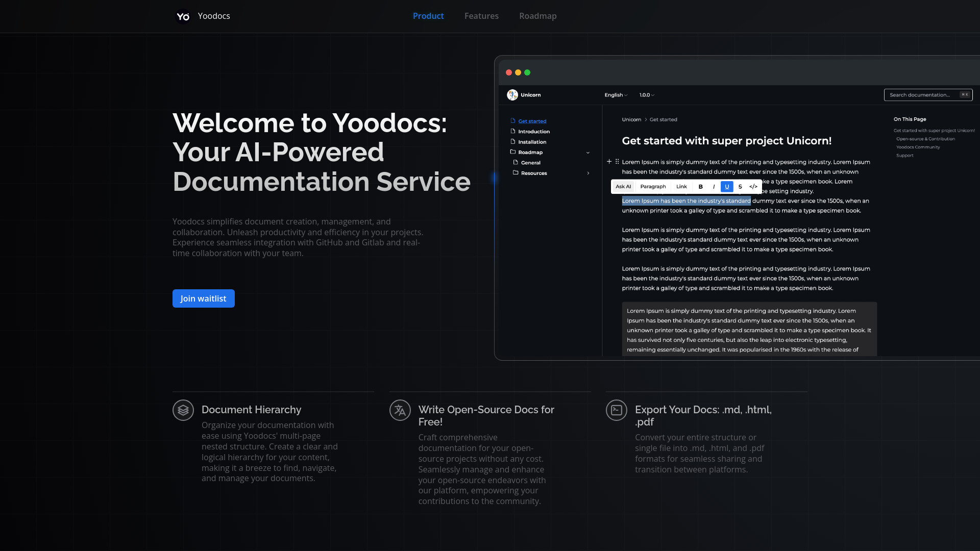The height and width of the screenshot is (551, 980).
Task: Click the Write Open-Source Docs link
Action: pos(486,415)
